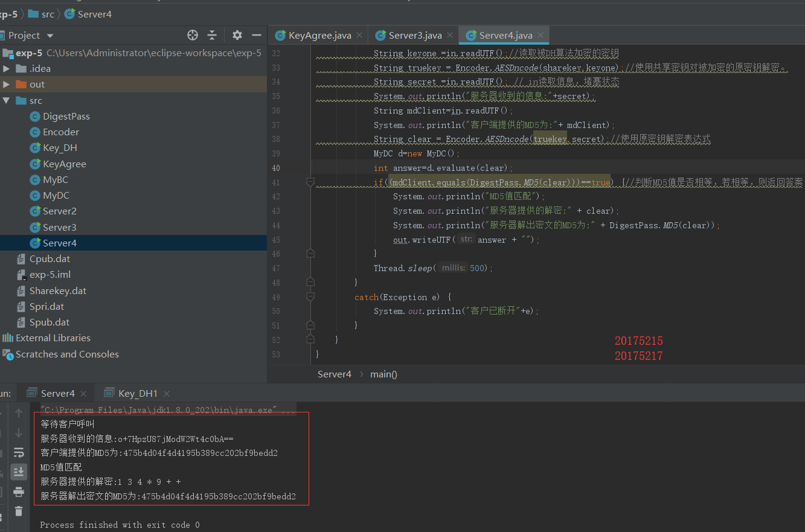Collapse the src folder arrow

click(x=7, y=101)
